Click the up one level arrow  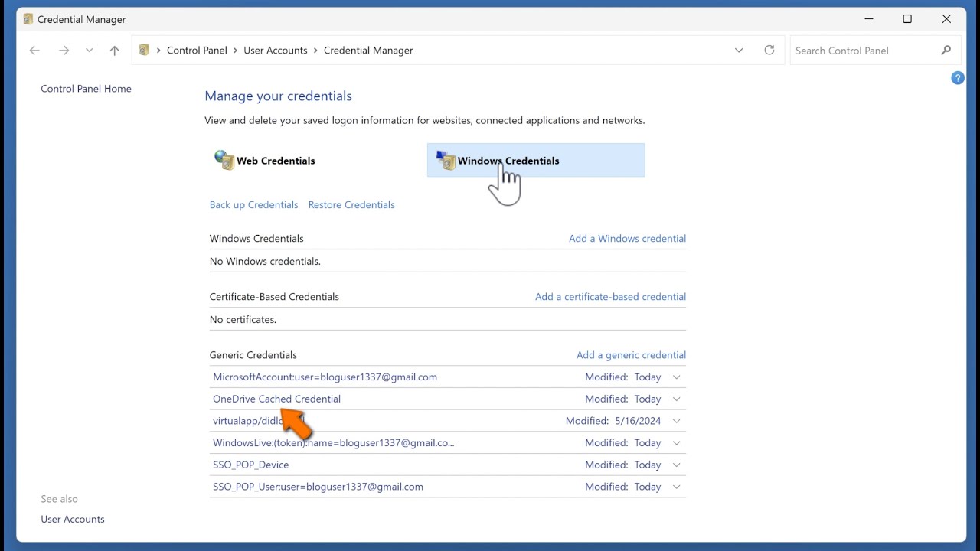tap(114, 50)
